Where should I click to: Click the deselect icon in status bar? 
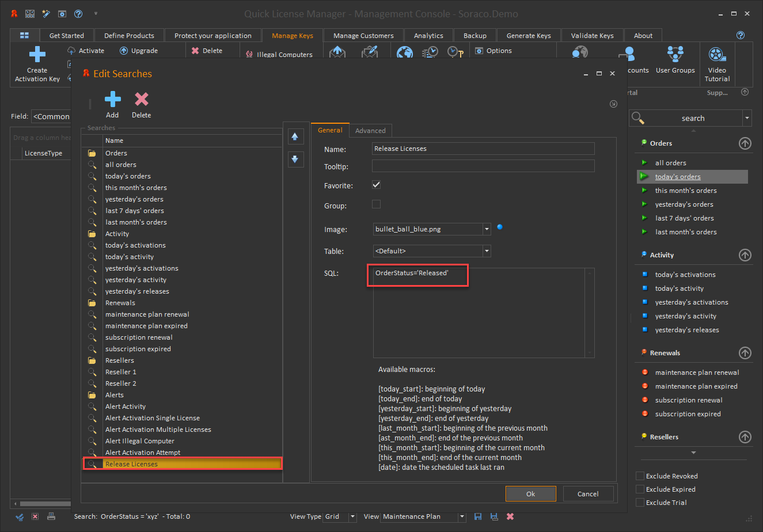point(35,516)
